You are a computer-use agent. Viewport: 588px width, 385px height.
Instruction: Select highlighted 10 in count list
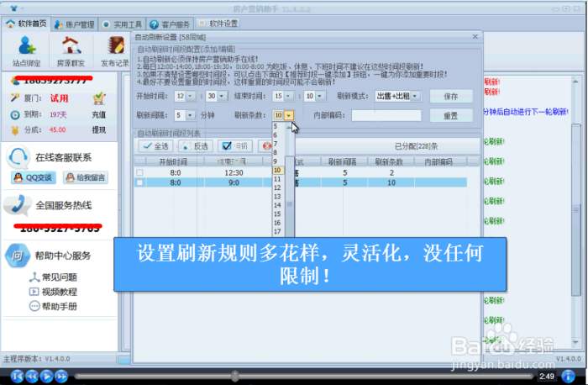click(278, 170)
